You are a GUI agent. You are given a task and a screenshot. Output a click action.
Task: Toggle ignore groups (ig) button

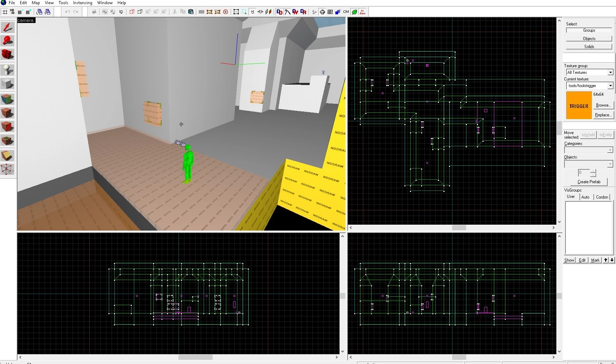(x=121, y=12)
